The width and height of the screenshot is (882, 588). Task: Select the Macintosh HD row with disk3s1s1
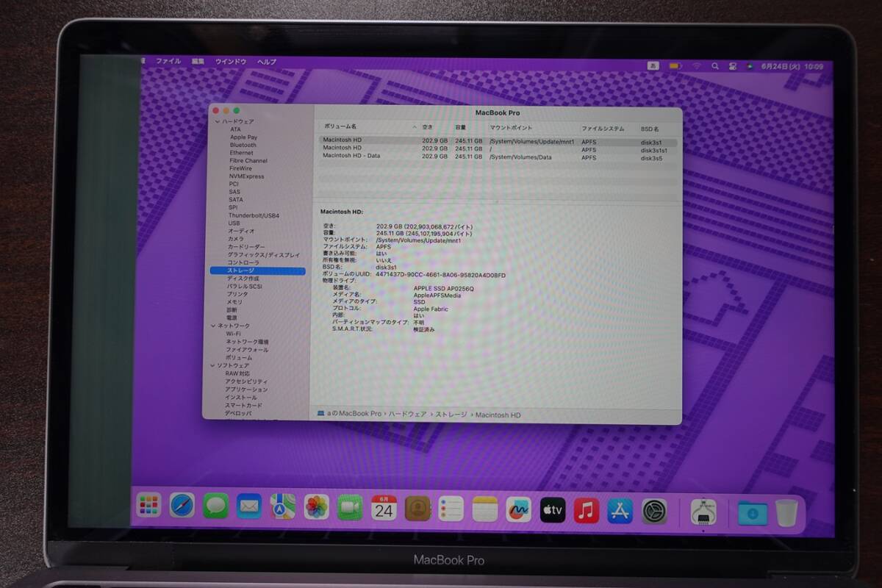pyautogui.click(x=498, y=148)
